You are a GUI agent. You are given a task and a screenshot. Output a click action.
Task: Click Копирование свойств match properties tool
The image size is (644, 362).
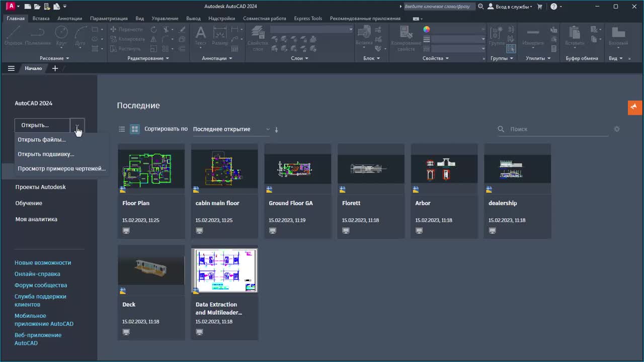[406, 39]
